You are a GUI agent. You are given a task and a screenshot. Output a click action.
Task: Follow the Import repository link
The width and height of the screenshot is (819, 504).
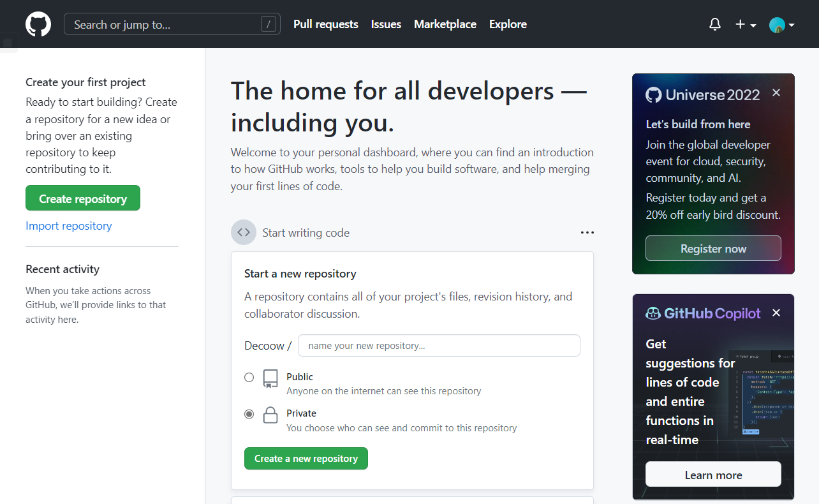pos(69,226)
